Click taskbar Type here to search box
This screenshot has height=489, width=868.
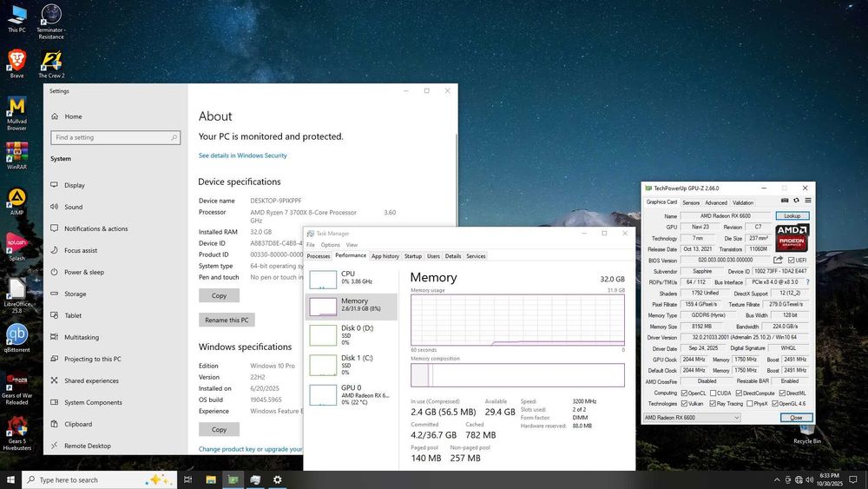[100, 479]
